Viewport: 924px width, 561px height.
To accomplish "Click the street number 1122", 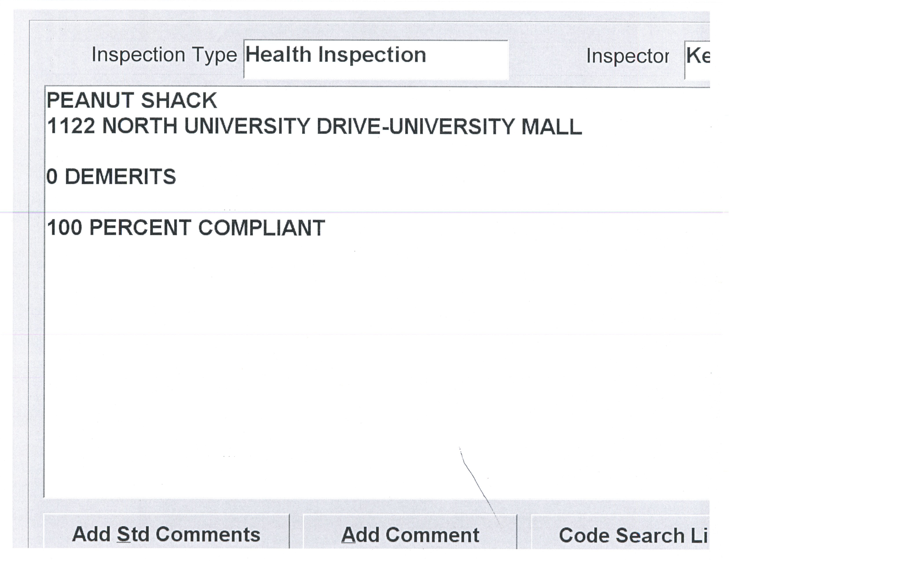I will pos(71,126).
